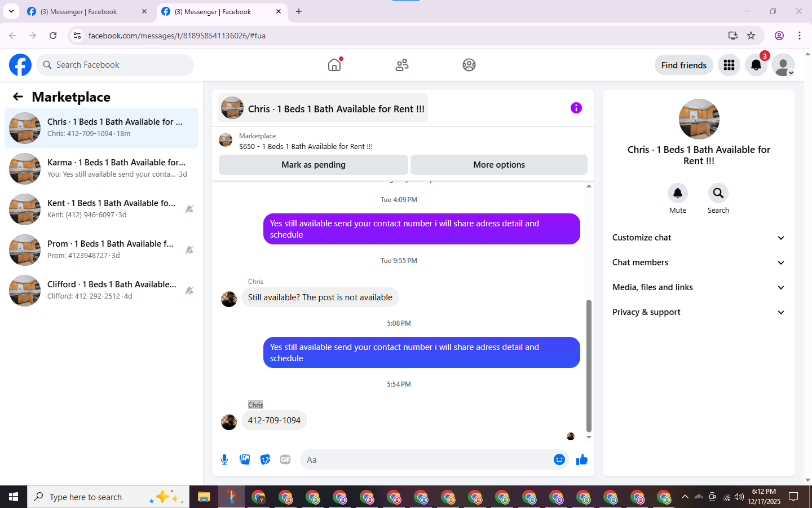Open Chrome three-dot menu

(x=800, y=36)
